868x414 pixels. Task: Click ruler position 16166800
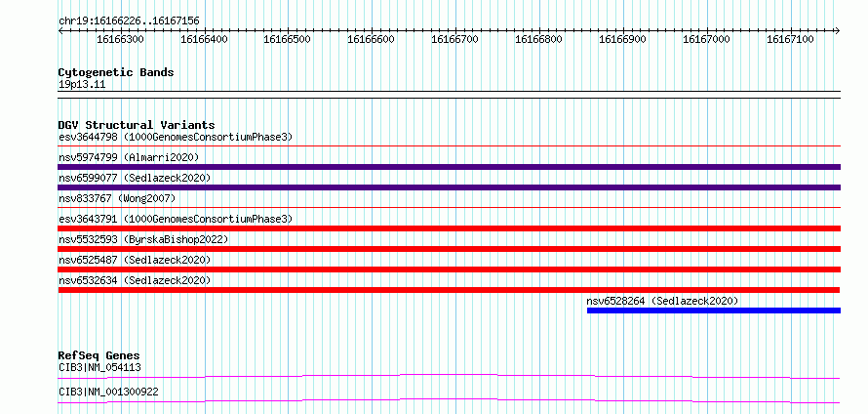tap(538, 39)
